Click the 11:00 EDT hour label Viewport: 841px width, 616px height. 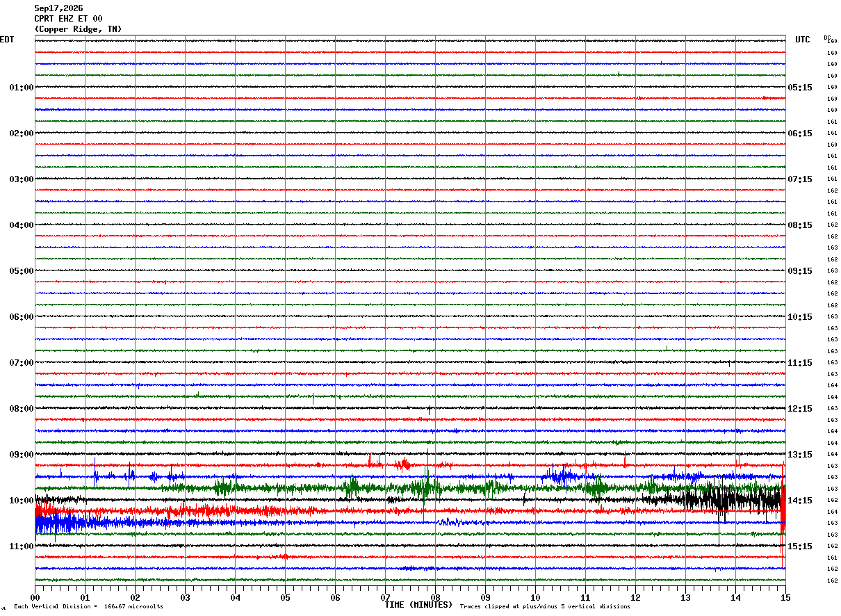coord(21,546)
